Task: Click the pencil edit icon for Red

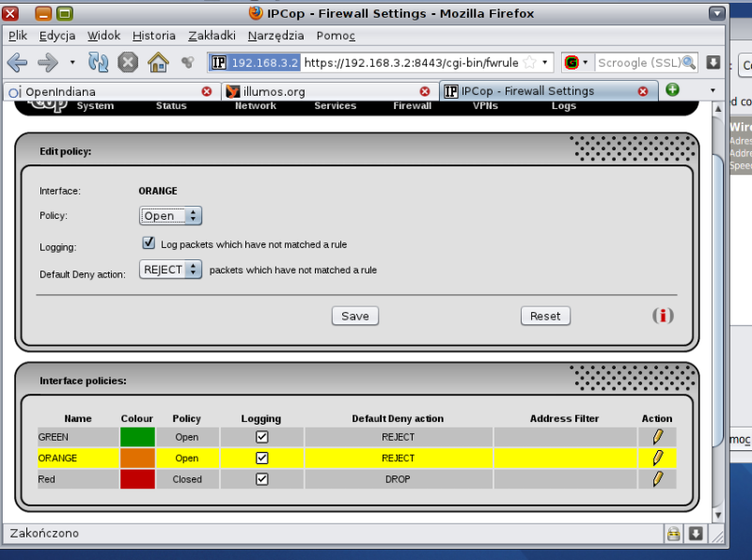Action: tap(657, 478)
